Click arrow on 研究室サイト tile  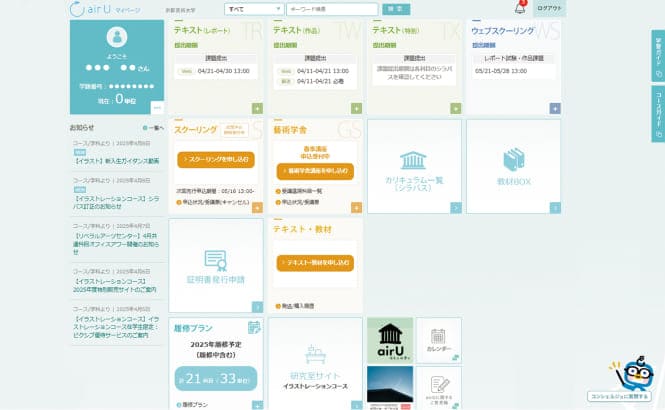(357, 405)
